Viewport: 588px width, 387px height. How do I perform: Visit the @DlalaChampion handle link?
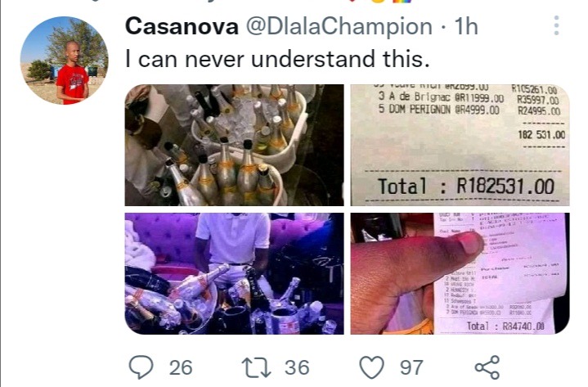(339, 27)
